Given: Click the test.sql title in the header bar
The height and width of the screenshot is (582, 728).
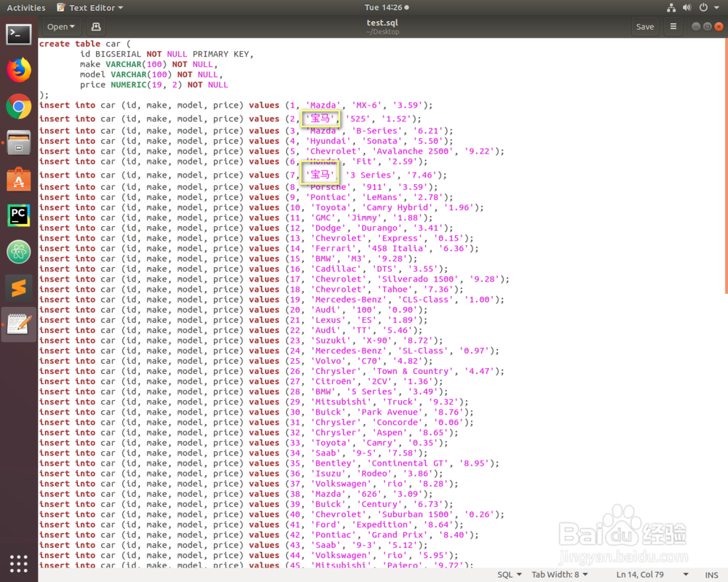Looking at the screenshot, I should (x=382, y=23).
